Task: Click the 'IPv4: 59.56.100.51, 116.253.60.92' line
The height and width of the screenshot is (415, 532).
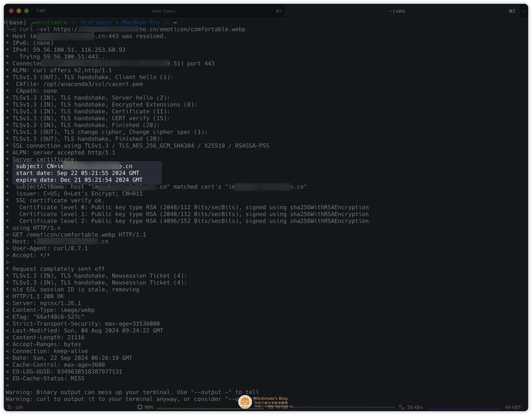Action: [65, 50]
